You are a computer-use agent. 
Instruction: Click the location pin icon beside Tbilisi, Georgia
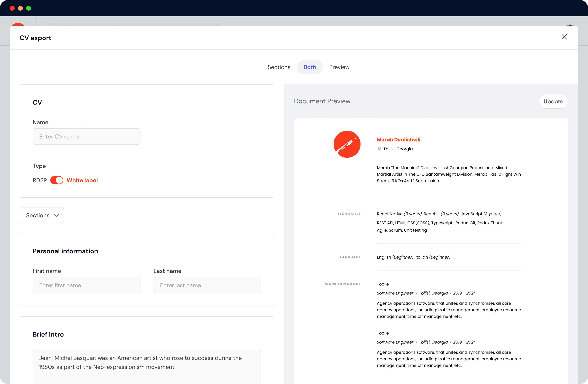pyautogui.click(x=379, y=149)
